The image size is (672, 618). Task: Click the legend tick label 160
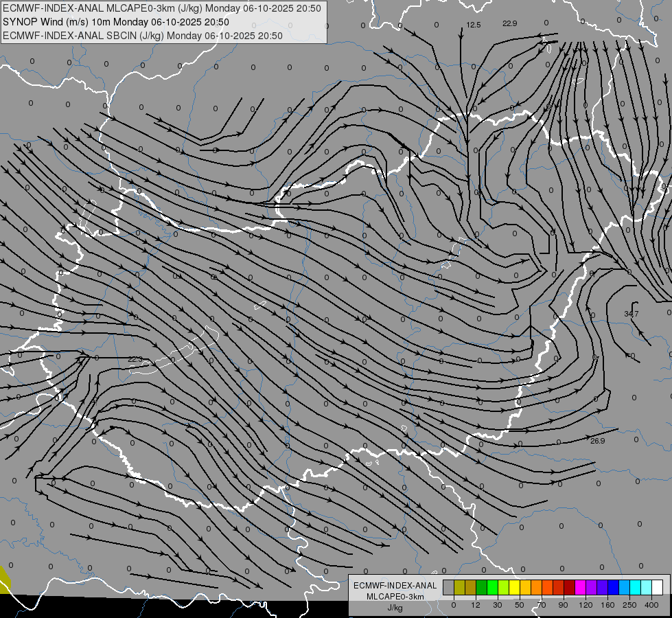coord(607,605)
